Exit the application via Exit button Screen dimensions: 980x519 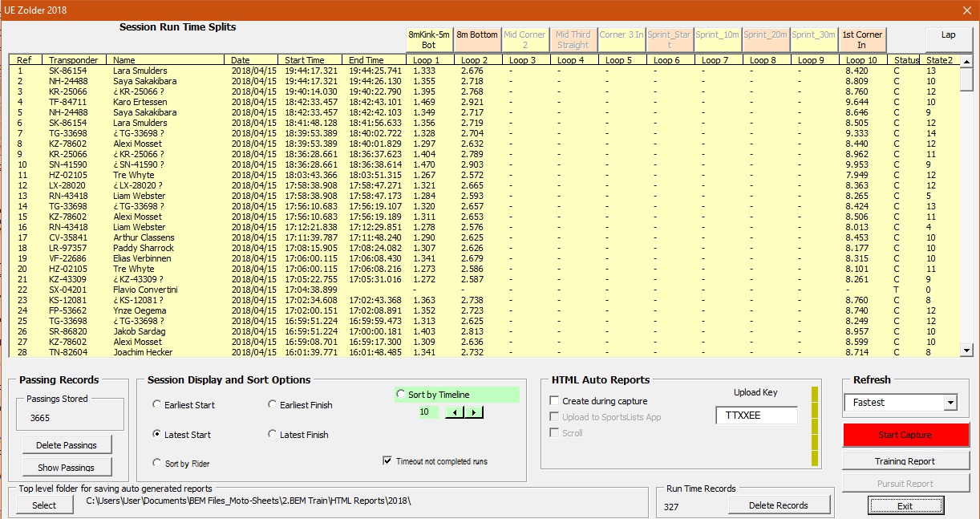(x=905, y=506)
